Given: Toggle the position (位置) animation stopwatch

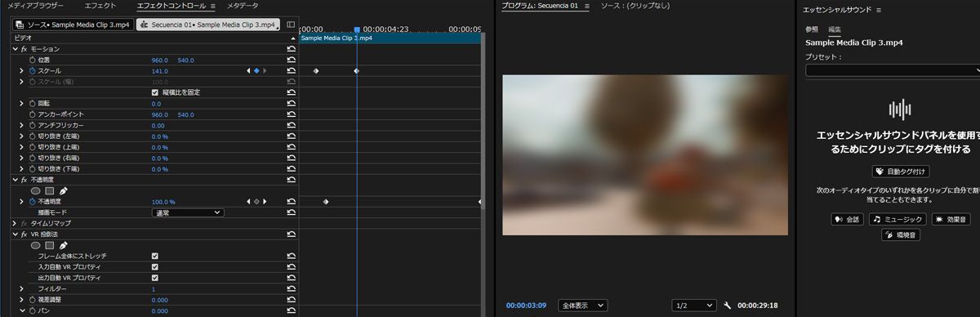Looking at the screenshot, I should [33, 60].
